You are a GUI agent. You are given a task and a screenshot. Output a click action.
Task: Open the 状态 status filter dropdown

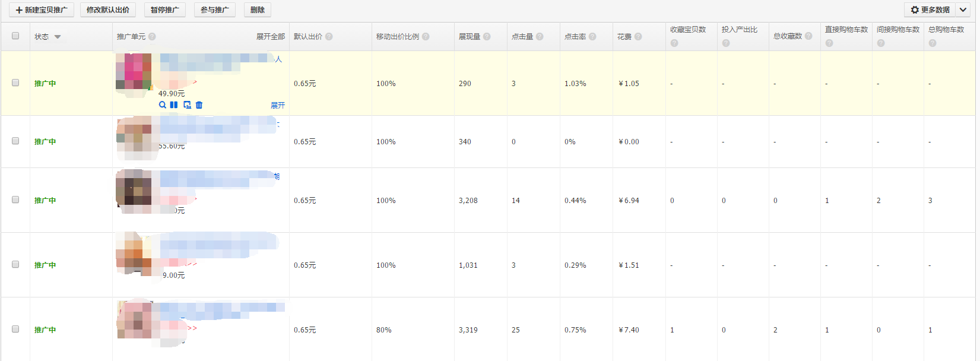click(x=58, y=37)
